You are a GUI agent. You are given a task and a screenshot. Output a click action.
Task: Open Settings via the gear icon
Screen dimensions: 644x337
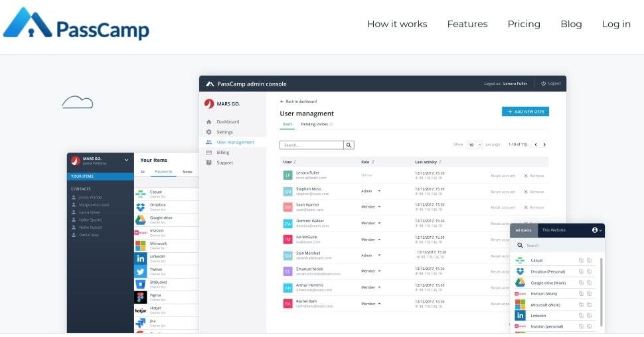pyautogui.click(x=208, y=132)
